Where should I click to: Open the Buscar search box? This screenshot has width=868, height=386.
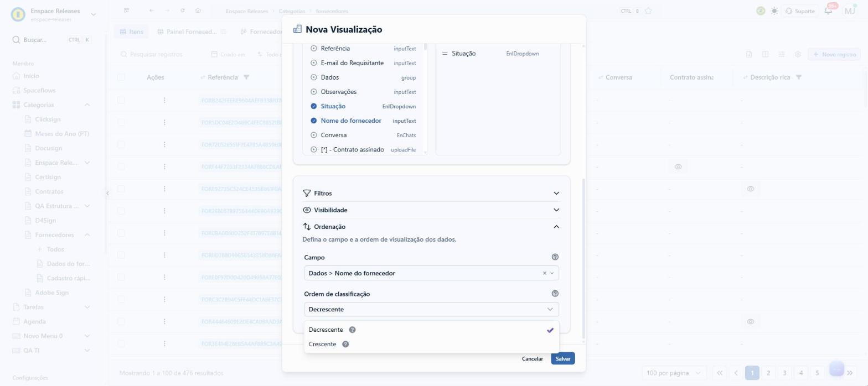click(x=51, y=40)
